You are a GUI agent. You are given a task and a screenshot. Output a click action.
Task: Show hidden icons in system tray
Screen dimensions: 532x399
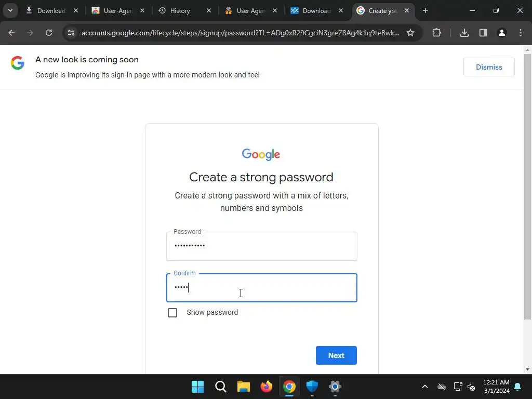424,387
